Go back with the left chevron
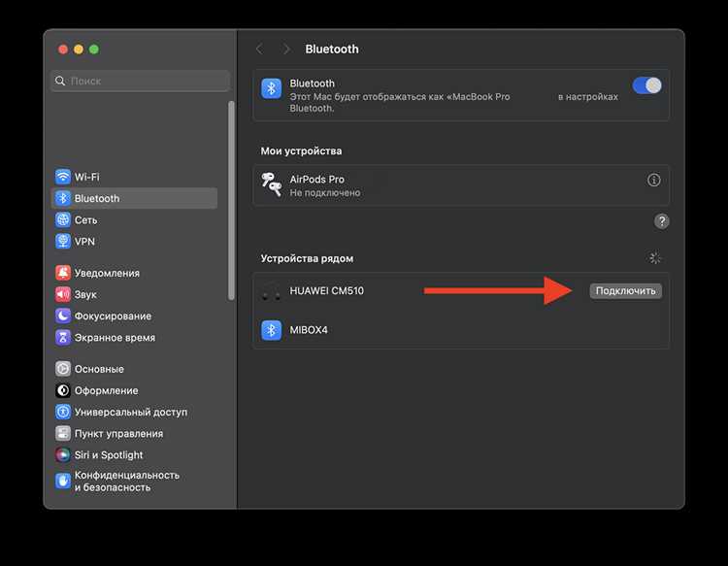Viewport: 728px width, 566px height. pyautogui.click(x=259, y=50)
